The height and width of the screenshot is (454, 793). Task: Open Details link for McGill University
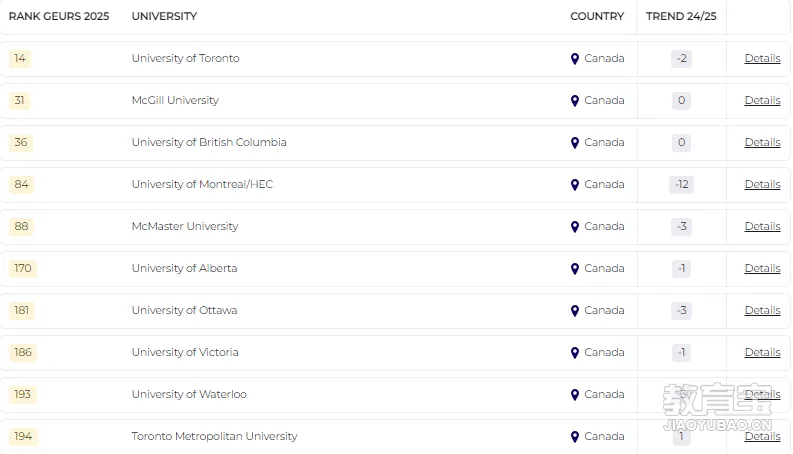tap(762, 100)
